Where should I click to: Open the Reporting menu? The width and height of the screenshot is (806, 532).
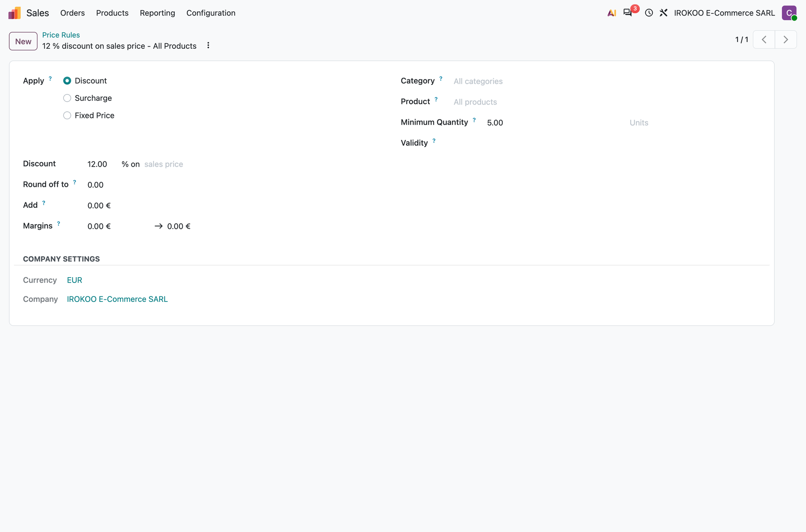(x=157, y=13)
